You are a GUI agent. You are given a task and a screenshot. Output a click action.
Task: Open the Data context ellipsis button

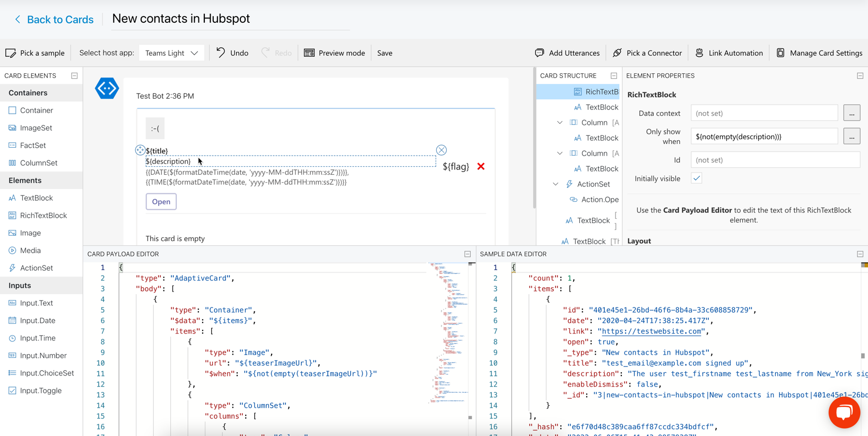(852, 113)
